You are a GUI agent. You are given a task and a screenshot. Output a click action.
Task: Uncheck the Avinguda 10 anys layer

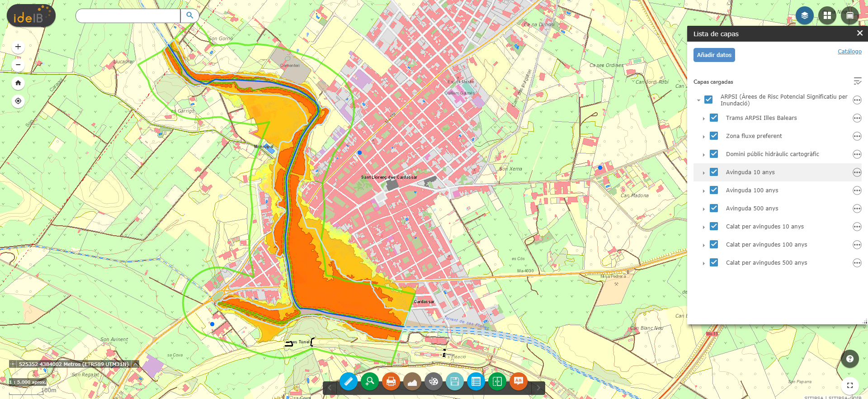coord(714,172)
